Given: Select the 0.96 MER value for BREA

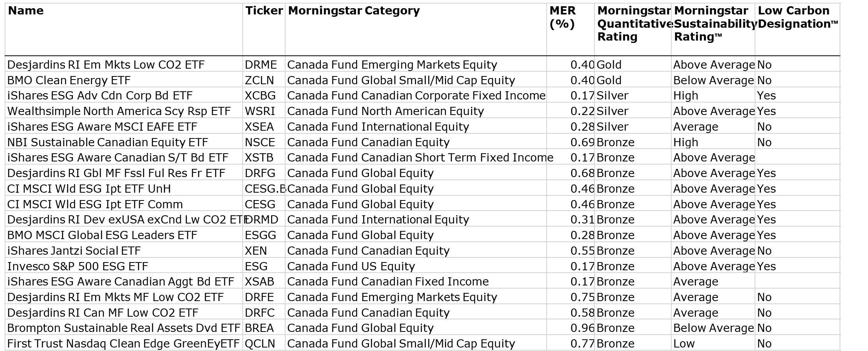Looking at the screenshot, I should pos(582,328).
